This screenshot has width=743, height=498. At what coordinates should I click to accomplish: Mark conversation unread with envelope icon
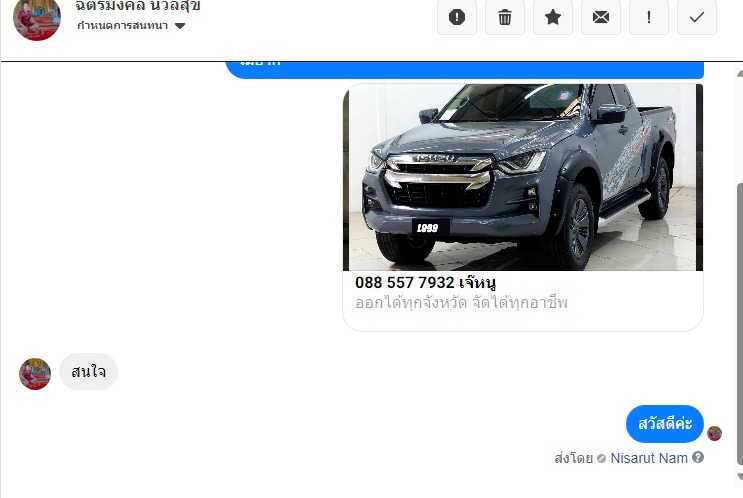click(601, 18)
